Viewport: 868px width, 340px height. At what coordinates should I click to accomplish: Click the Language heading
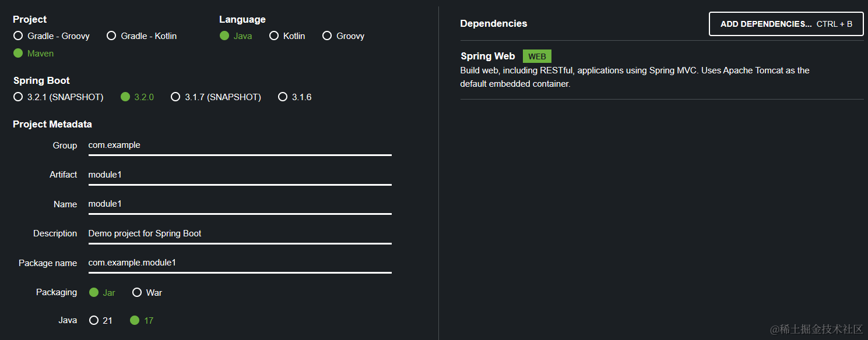tap(243, 20)
